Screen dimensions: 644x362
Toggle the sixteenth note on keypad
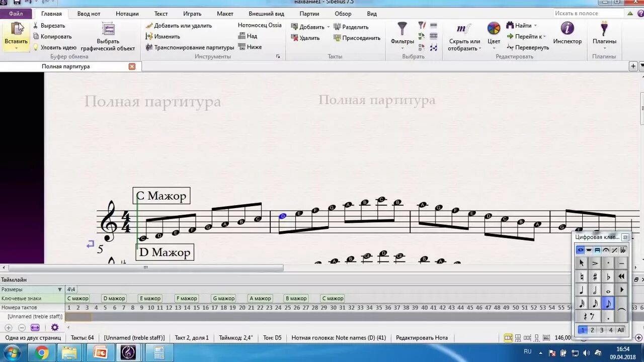(595, 303)
